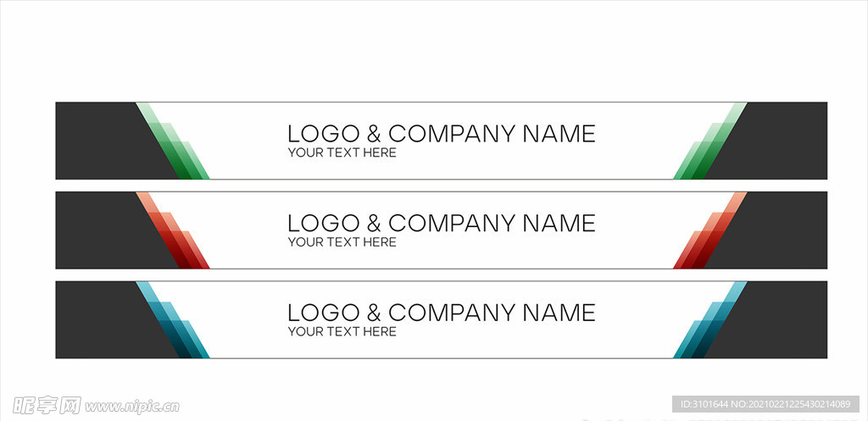The height and width of the screenshot is (421, 868).
Task: Click the red banner's LOGO & COMPANY NAME text
Action: pyautogui.click(x=441, y=224)
